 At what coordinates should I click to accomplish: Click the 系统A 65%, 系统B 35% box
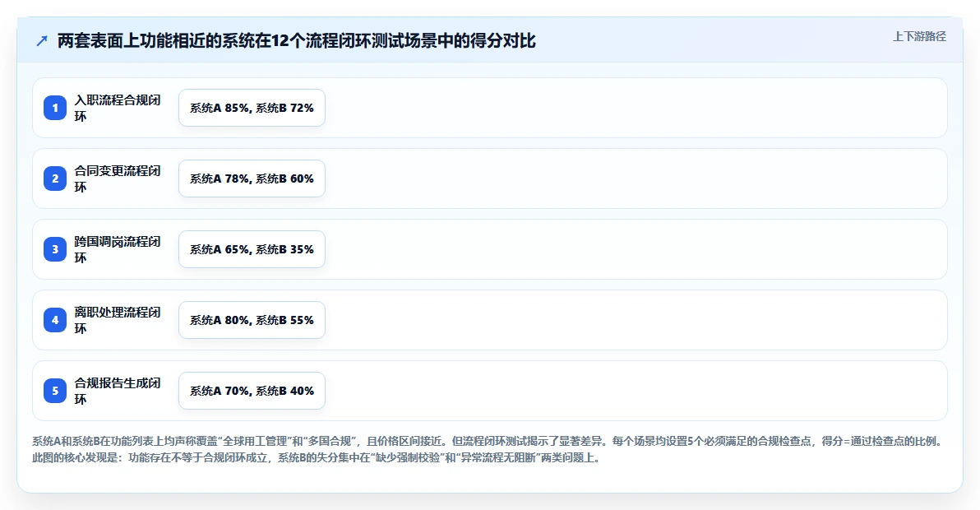[252, 248]
